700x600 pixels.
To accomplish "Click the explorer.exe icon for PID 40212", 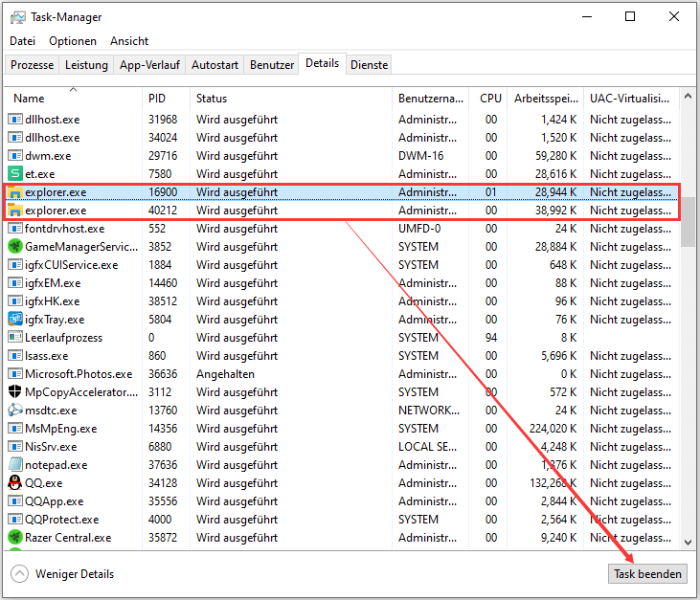I will pyautogui.click(x=15, y=211).
